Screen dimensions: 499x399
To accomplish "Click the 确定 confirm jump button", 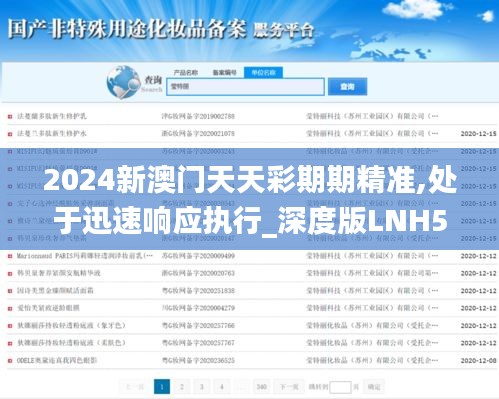I will point(374,387).
